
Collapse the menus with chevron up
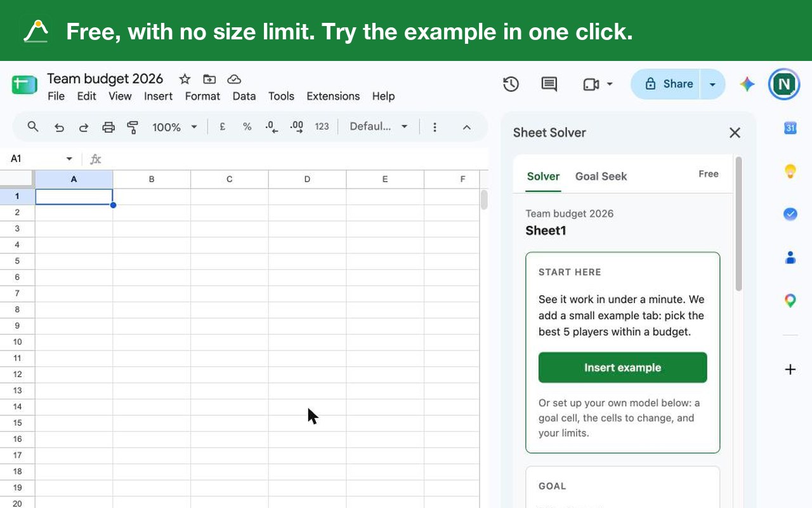(x=467, y=127)
